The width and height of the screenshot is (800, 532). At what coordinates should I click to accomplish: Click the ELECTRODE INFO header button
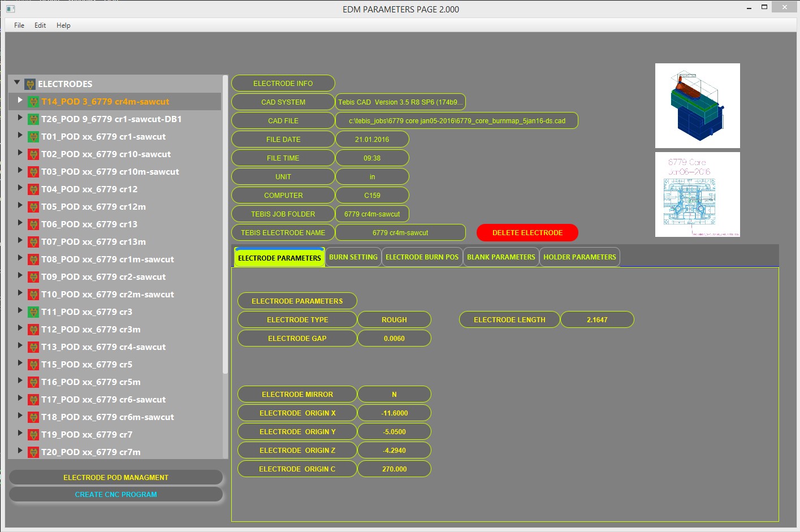pos(283,84)
